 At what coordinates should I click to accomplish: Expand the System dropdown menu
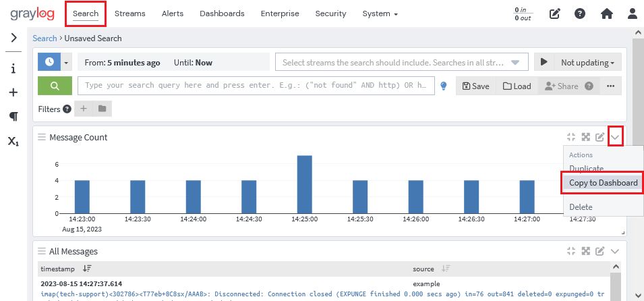pos(380,13)
